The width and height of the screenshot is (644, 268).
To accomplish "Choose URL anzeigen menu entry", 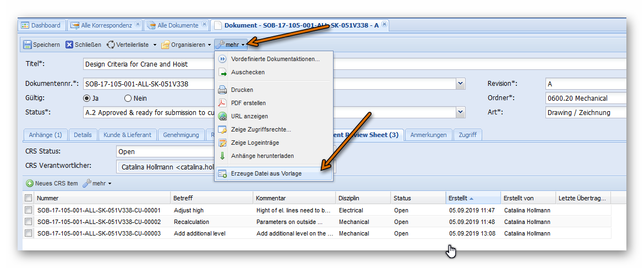I will click(249, 116).
